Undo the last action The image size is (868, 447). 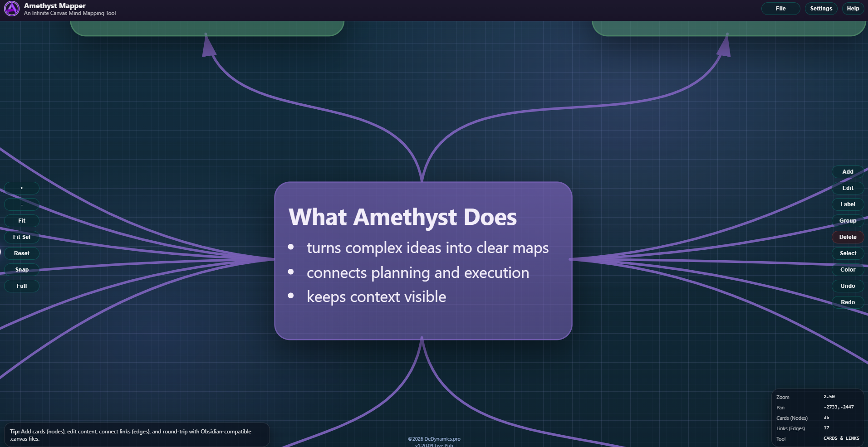(x=848, y=286)
